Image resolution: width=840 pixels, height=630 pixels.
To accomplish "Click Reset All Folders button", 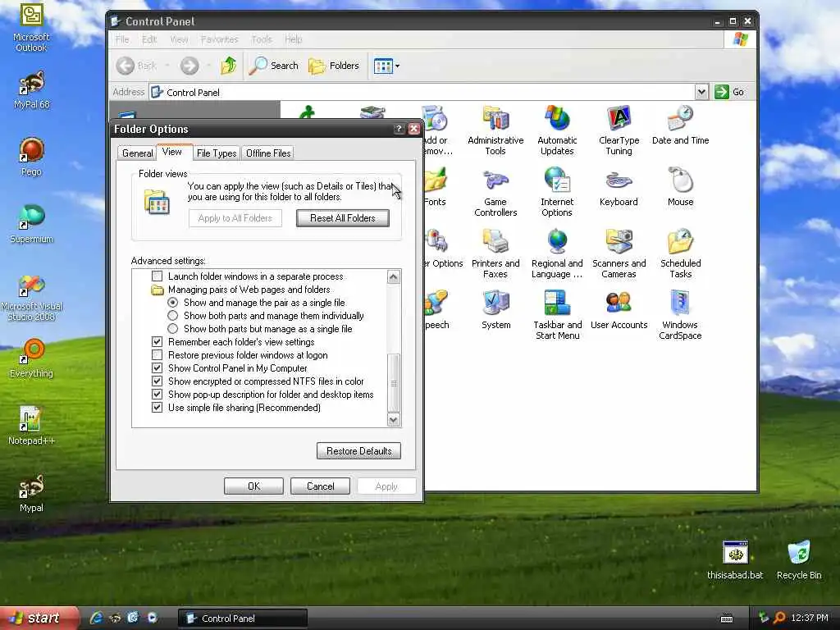I will pos(343,218).
